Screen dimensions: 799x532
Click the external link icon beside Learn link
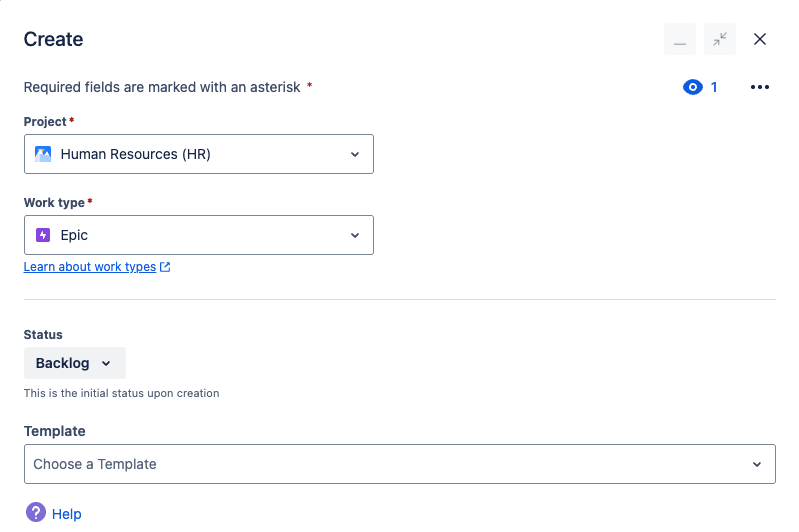(165, 267)
